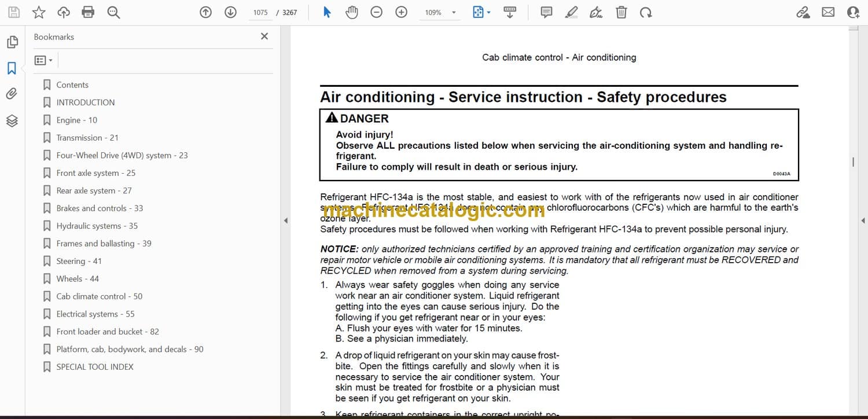Send the file by email
The width and height of the screenshot is (868, 419).
click(x=828, y=12)
